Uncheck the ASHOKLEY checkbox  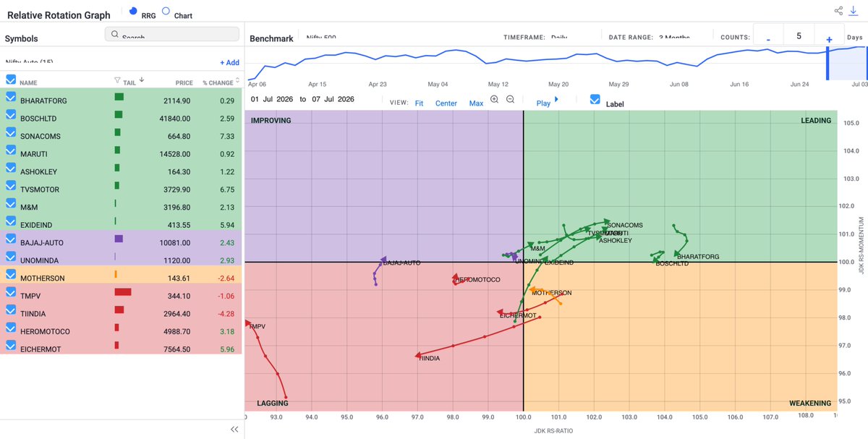[x=11, y=168]
